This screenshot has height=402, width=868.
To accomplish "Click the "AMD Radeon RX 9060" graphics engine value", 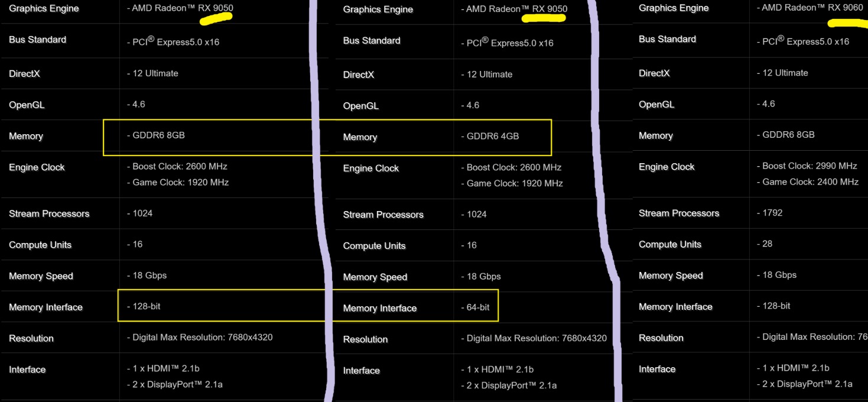I will coord(812,8).
